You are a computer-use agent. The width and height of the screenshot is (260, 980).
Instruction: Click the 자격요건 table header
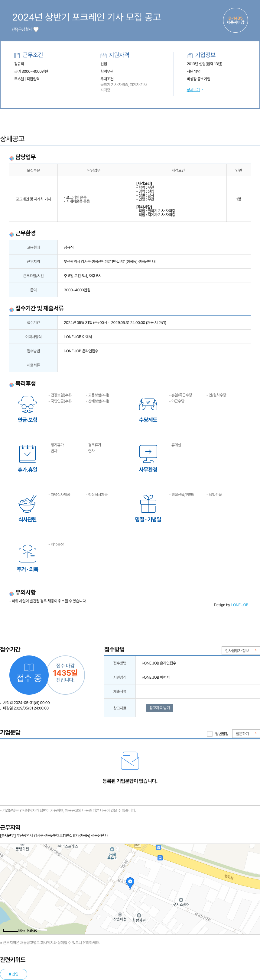pyautogui.click(x=178, y=171)
